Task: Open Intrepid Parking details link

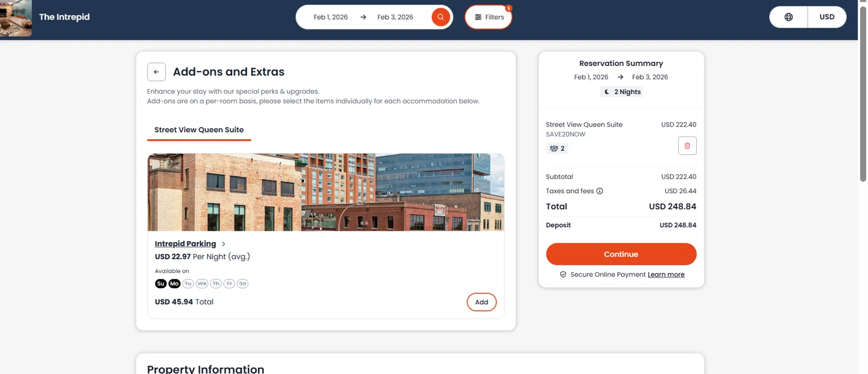Action: click(x=185, y=244)
